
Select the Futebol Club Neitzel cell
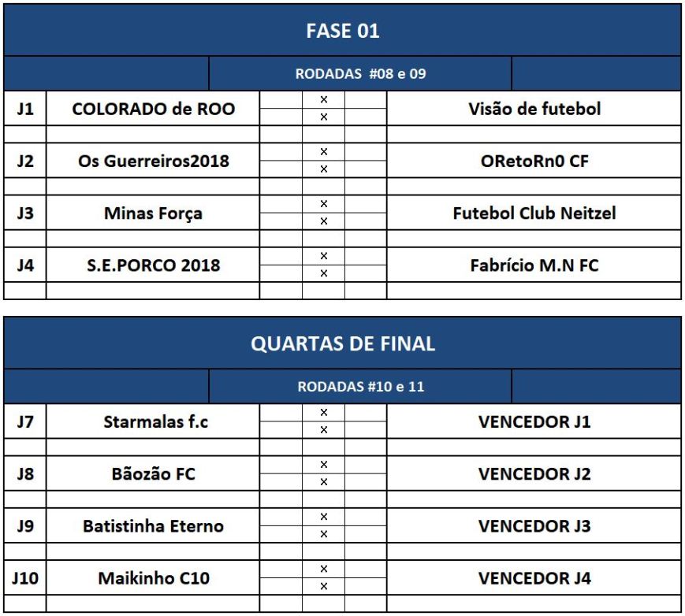coord(534,213)
